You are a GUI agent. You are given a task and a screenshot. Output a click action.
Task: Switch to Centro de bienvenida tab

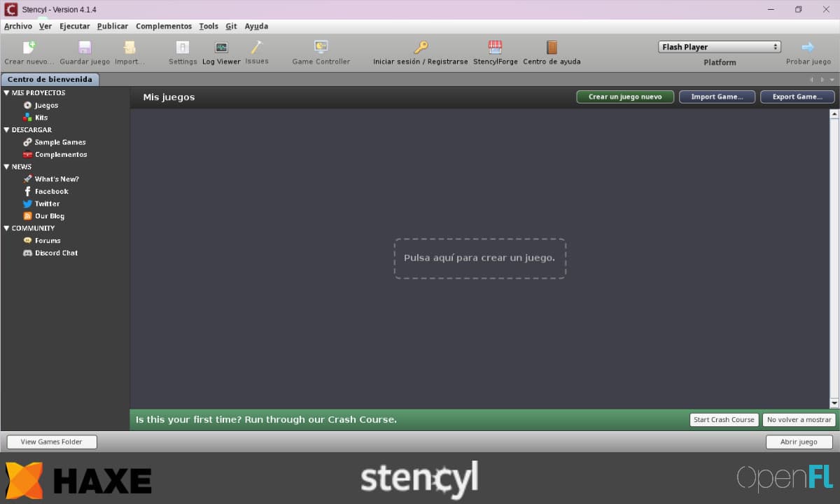[50, 79]
